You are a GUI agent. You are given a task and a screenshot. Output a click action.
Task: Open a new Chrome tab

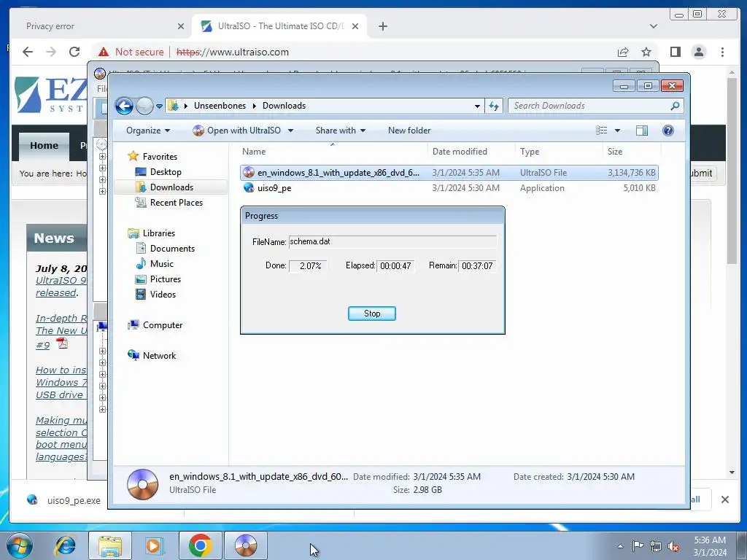383,26
